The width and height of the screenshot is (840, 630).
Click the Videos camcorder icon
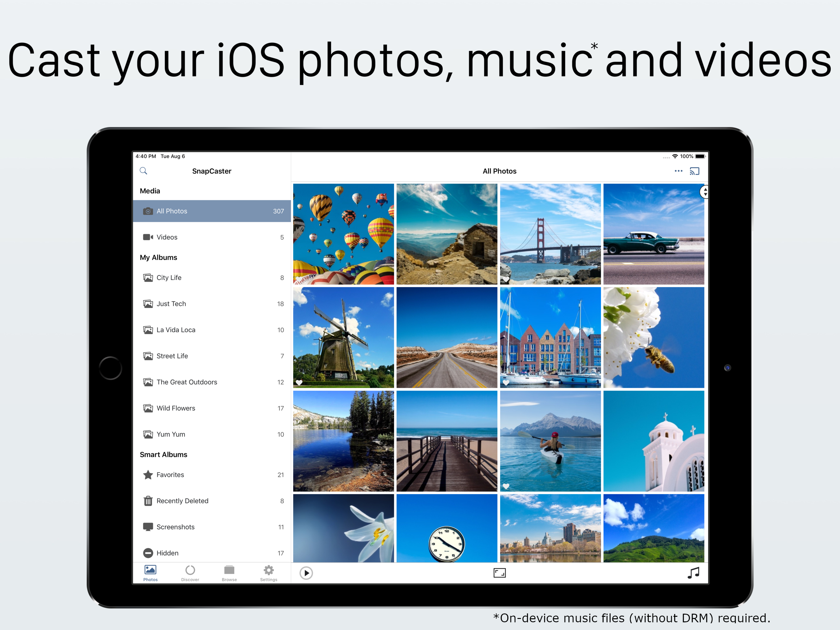pyautogui.click(x=148, y=237)
